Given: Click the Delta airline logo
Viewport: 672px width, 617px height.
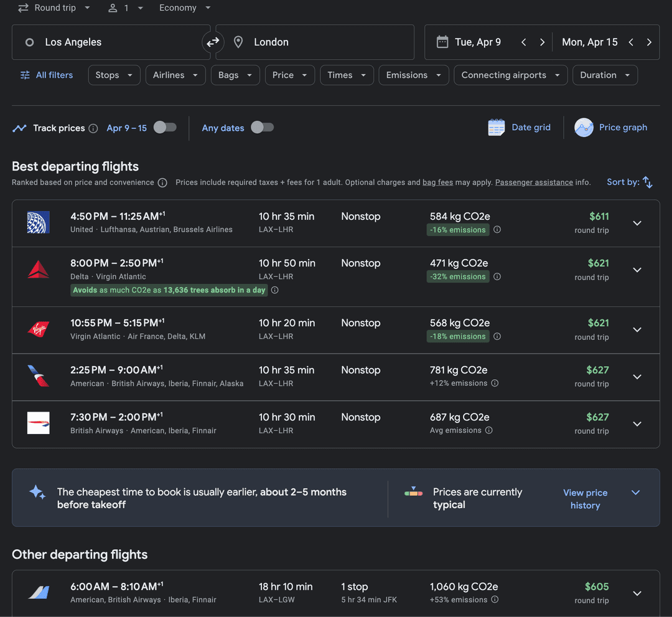Looking at the screenshot, I should click(38, 269).
